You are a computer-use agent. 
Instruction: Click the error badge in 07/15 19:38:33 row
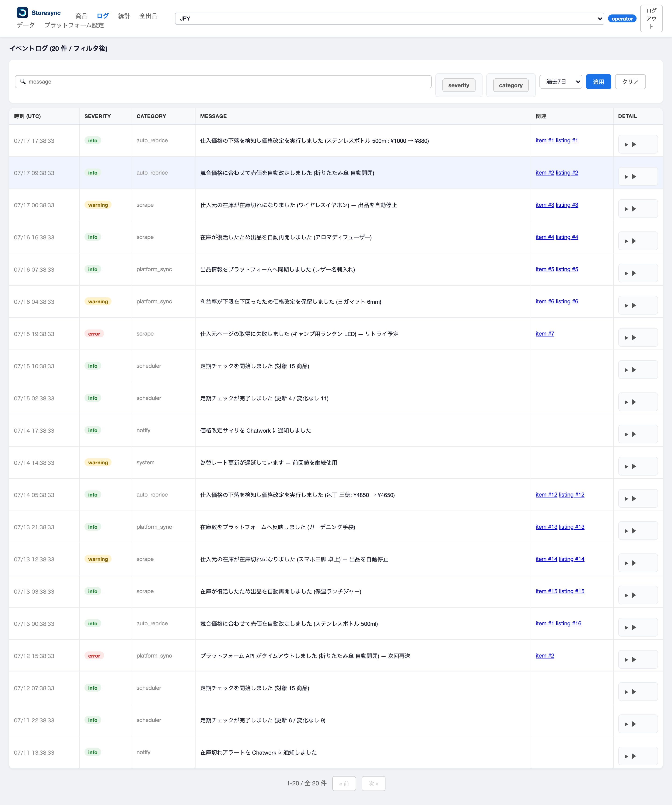click(x=94, y=333)
